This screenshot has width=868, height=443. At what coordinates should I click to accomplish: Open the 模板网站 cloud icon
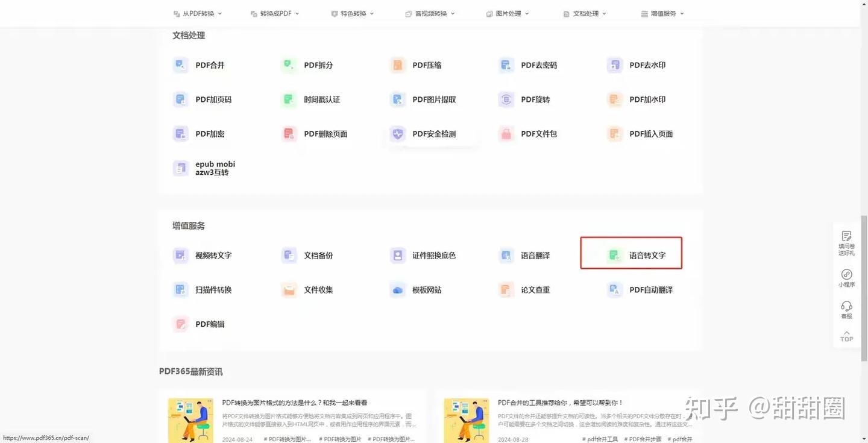398,290
